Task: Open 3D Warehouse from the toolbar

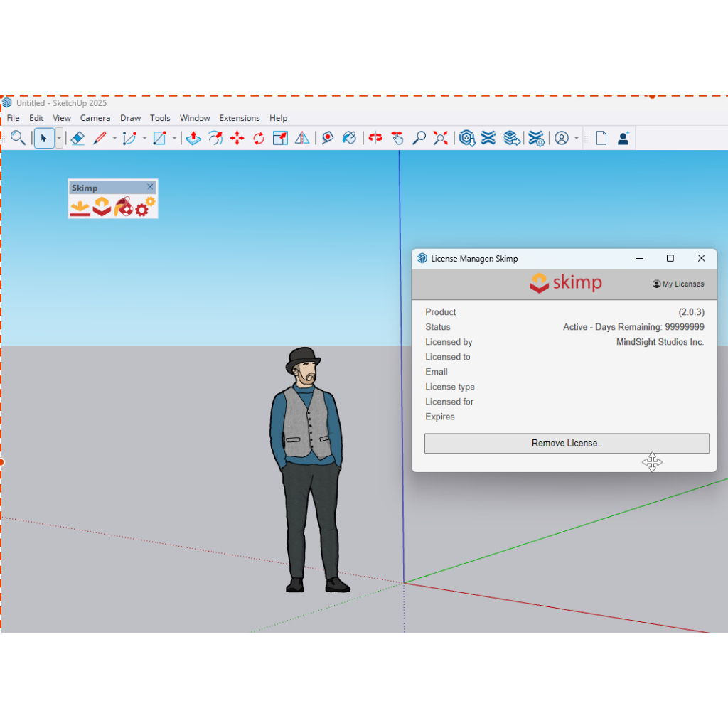Action: 467,138
